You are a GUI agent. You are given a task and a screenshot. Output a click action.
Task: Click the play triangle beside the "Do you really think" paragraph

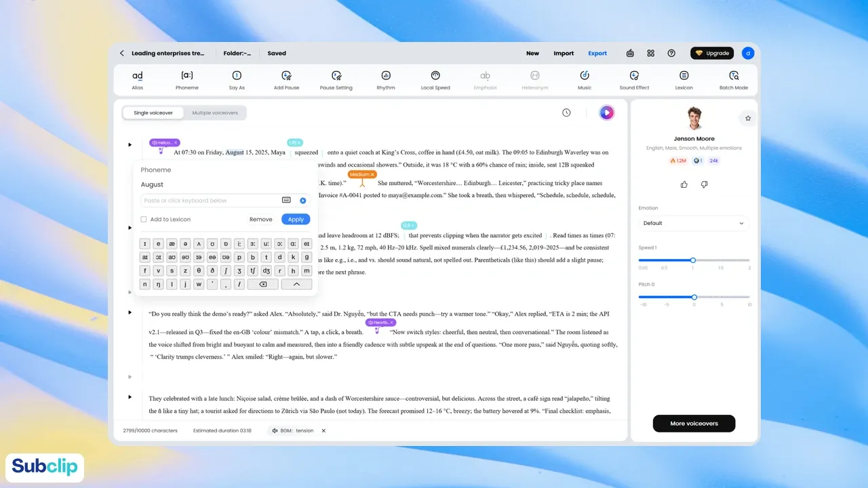point(130,312)
